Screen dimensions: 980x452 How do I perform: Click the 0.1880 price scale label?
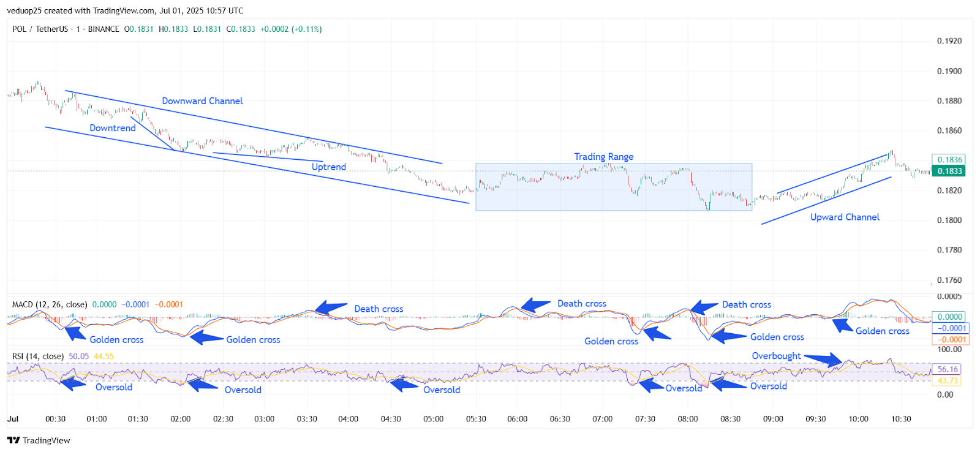pyautogui.click(x=949, y=101)
